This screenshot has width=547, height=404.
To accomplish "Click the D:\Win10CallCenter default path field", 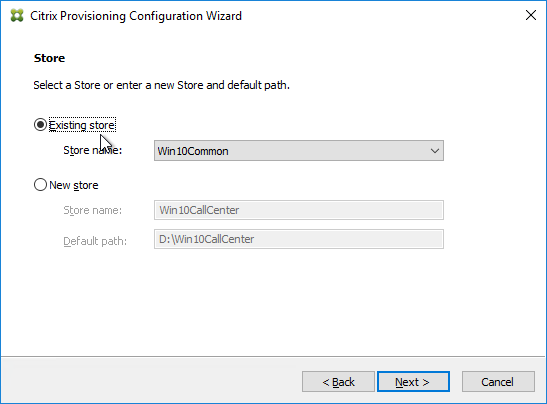I will click(299, 239).
